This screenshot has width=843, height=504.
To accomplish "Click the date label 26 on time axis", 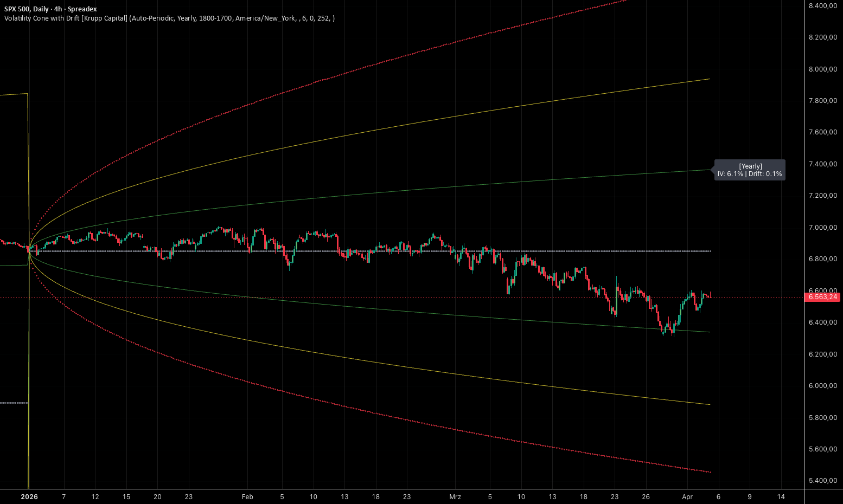I will click(646, 497).
